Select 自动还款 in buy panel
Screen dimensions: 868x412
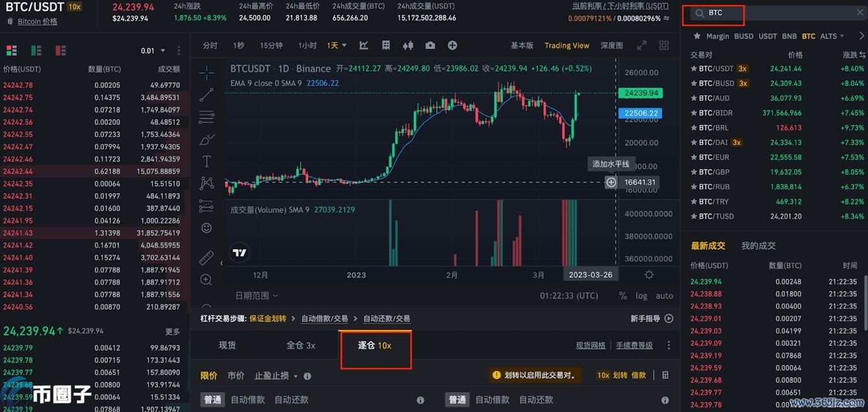coord(291,399)
